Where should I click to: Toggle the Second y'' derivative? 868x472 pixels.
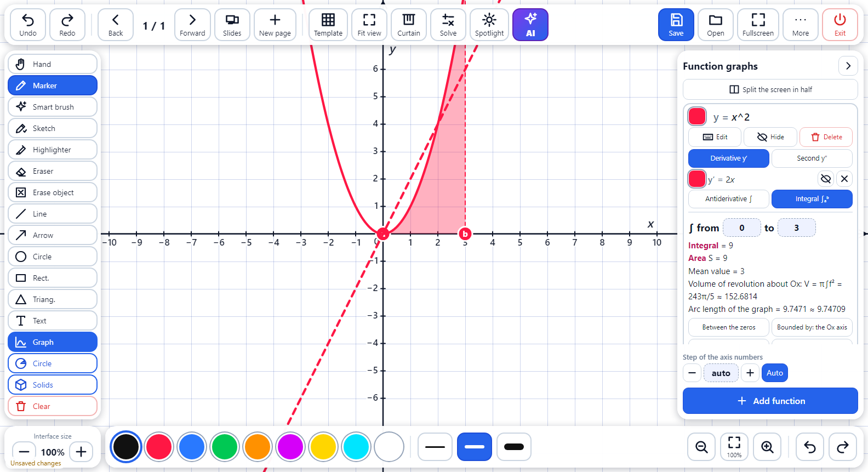coord(812,158)
